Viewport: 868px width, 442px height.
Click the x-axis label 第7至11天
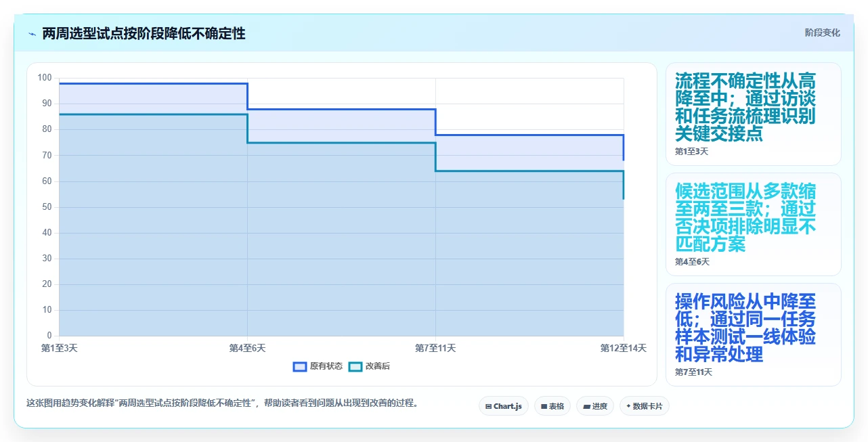435,348
